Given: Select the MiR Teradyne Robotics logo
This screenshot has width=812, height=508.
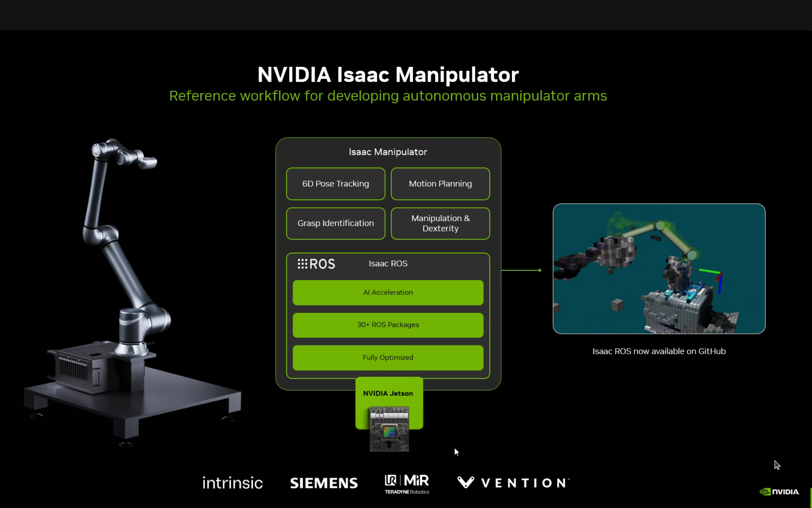Looking at the screenshot, I should click(x=406, y=484).
